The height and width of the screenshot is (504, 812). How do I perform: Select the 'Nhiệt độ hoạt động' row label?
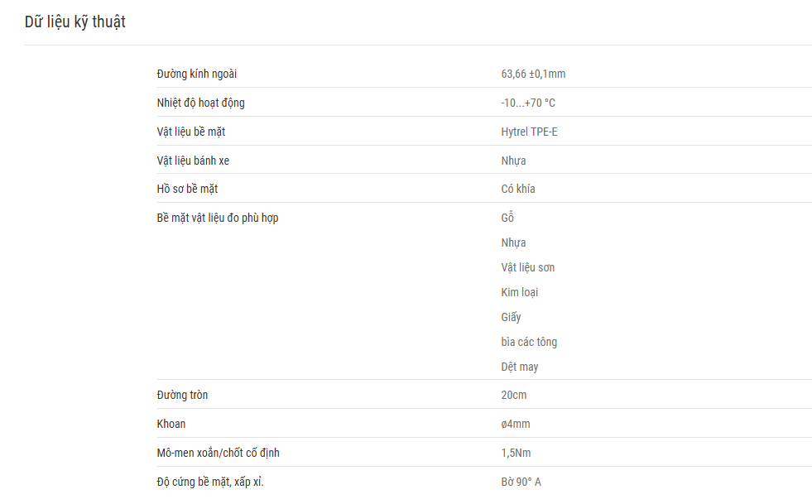200,103
